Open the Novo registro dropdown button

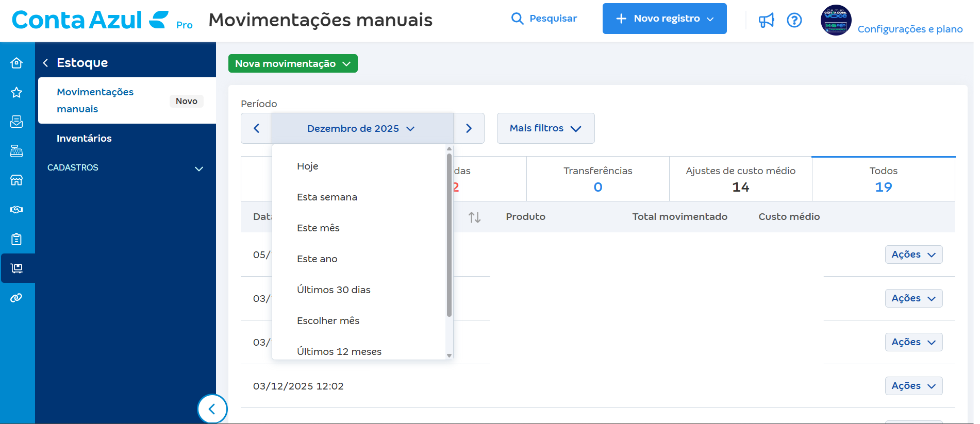click(x=665, y=19)
